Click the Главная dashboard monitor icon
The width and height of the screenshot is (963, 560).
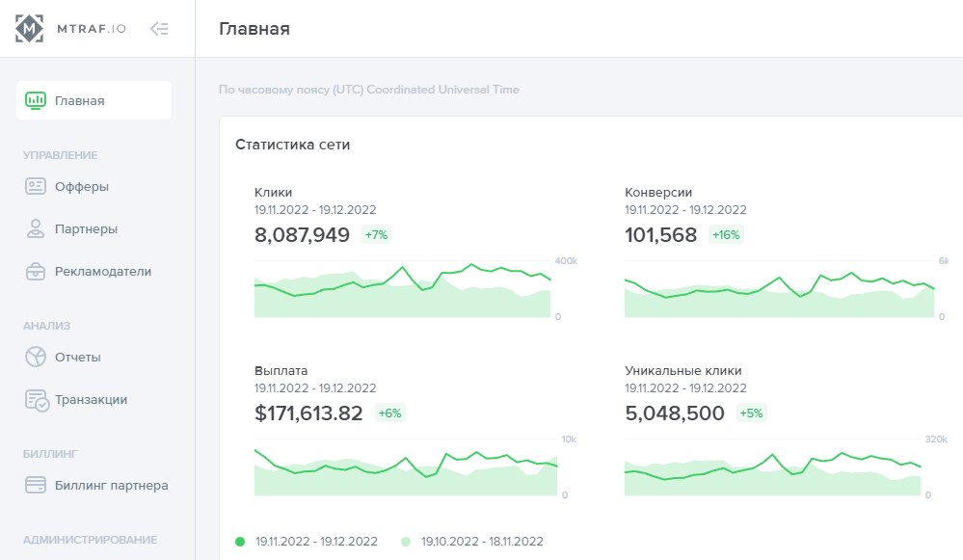pos(36,100)
